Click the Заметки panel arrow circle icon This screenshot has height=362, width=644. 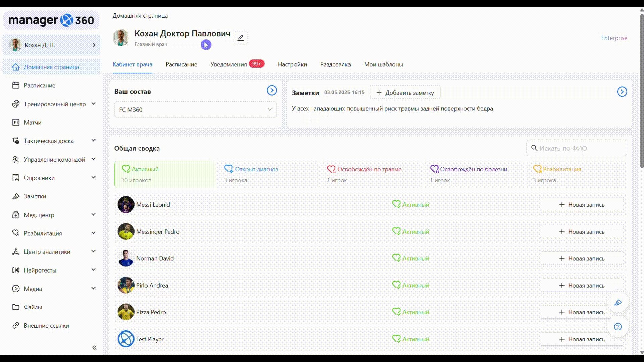[622, 92]
